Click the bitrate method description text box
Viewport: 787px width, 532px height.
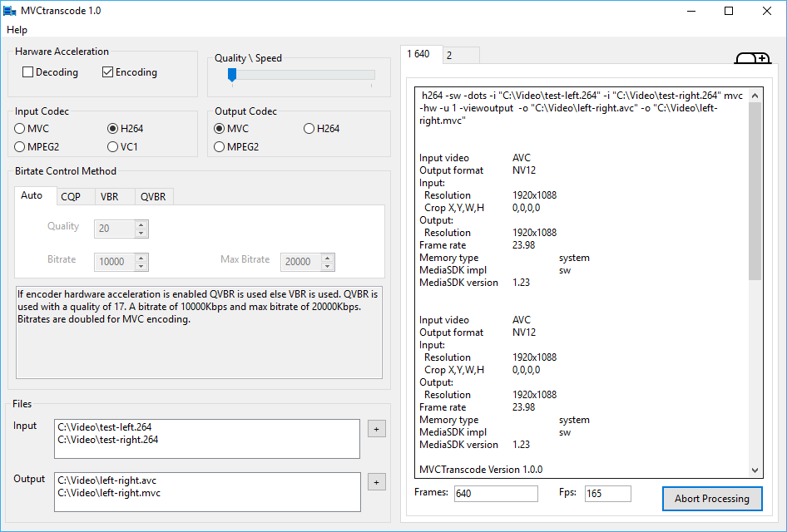(200, 332)
